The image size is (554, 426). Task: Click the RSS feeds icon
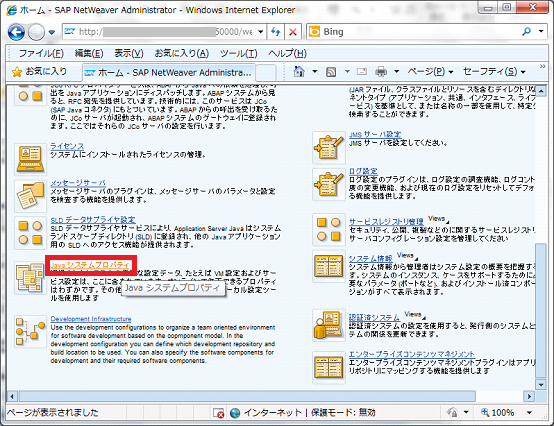click(331, 72)
